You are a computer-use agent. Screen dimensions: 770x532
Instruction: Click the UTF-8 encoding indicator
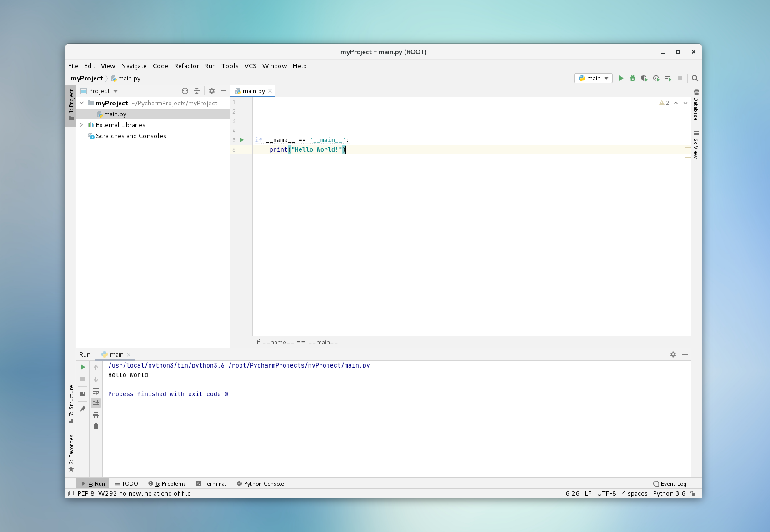pyautogui.click(x=606, y=493)
